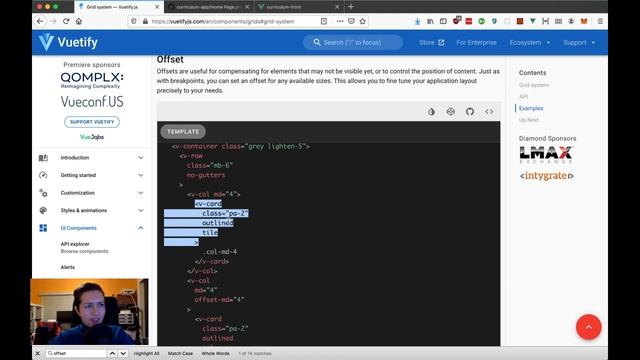Screen dimensions: 640x360
Task: Open a new browser tab
Action: (x=351, y=7)
